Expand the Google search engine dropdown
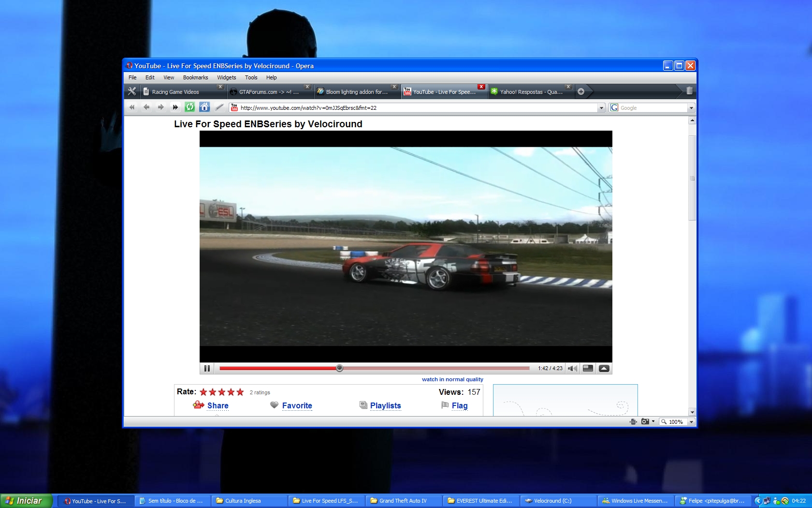 click(x=691, y=108)
